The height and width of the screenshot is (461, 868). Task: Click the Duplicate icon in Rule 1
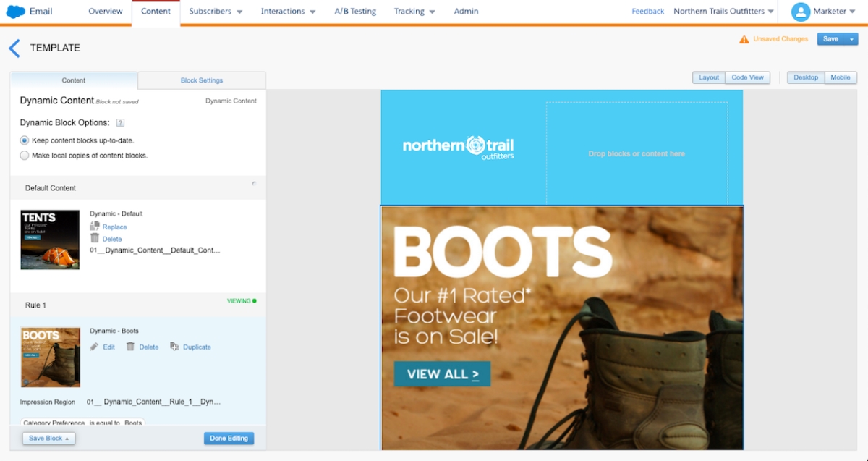[x=174, y=347]
